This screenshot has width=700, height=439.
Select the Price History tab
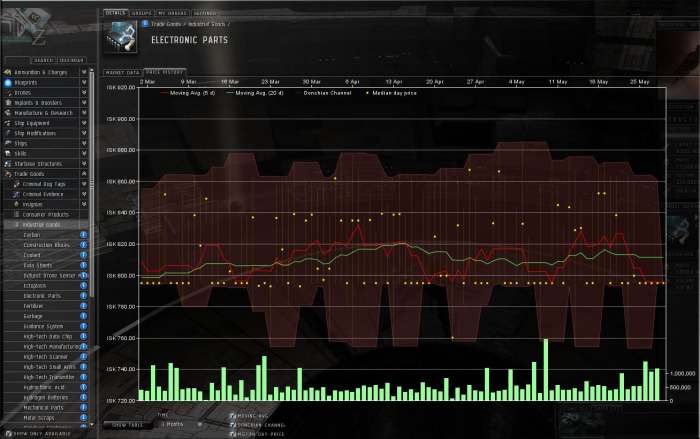coord(164,72)
